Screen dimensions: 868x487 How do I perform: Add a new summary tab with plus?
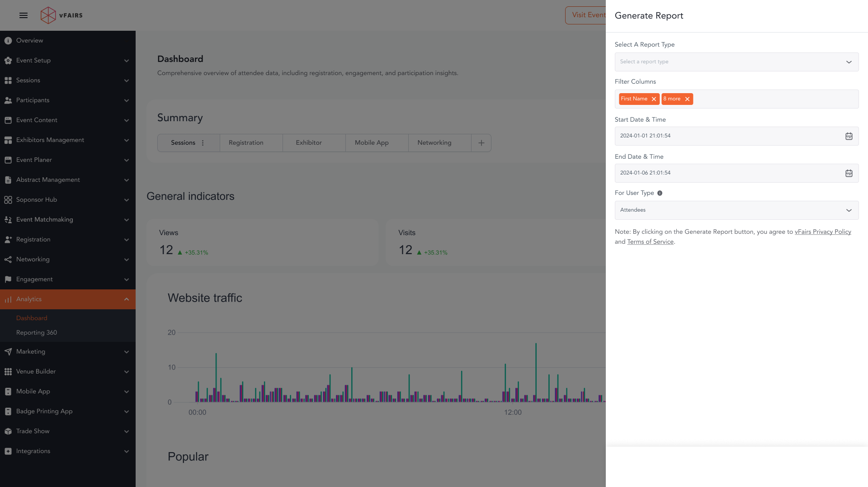click(481, 143)
